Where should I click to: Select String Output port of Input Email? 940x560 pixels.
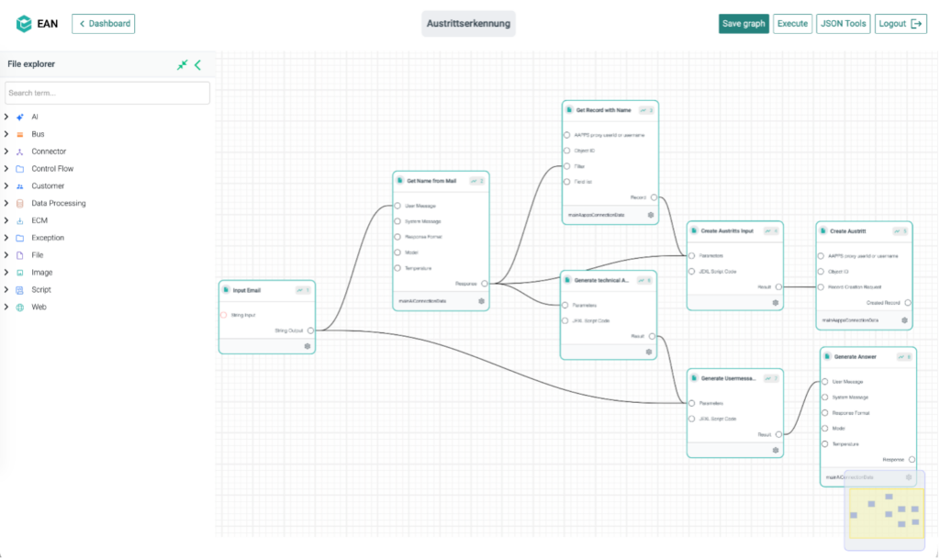coord(310,330)
